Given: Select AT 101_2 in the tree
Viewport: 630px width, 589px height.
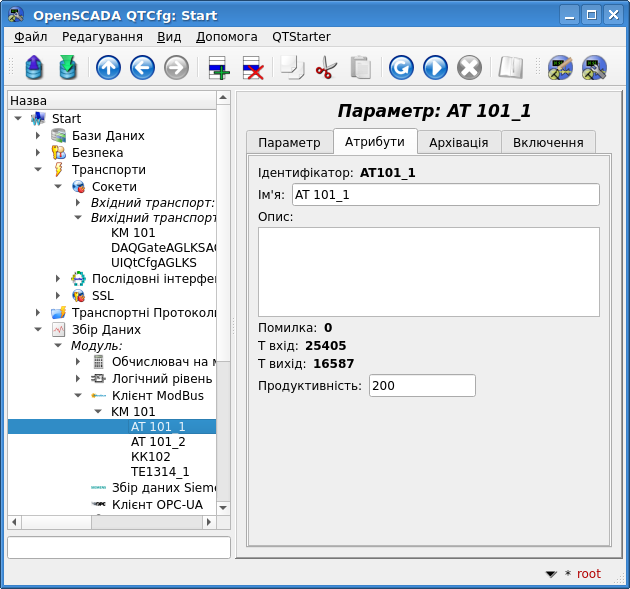Looking at the screenshot, I should click(158, 442).
